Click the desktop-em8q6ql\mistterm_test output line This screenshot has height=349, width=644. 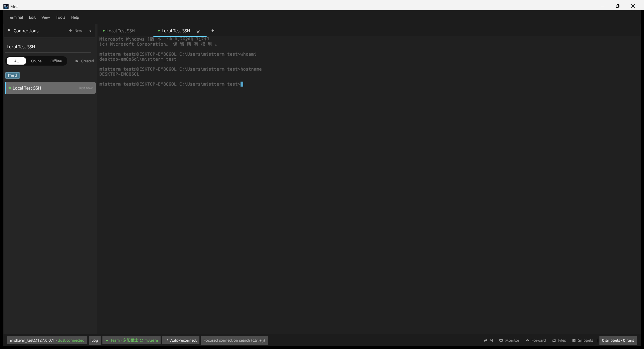[x=138, y=59]
